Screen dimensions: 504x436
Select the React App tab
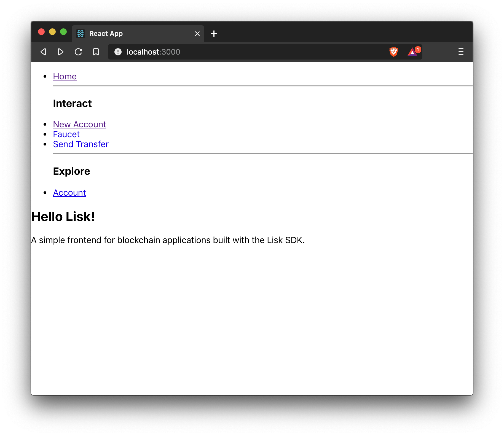pyautogui.click(x=138, y=34)
